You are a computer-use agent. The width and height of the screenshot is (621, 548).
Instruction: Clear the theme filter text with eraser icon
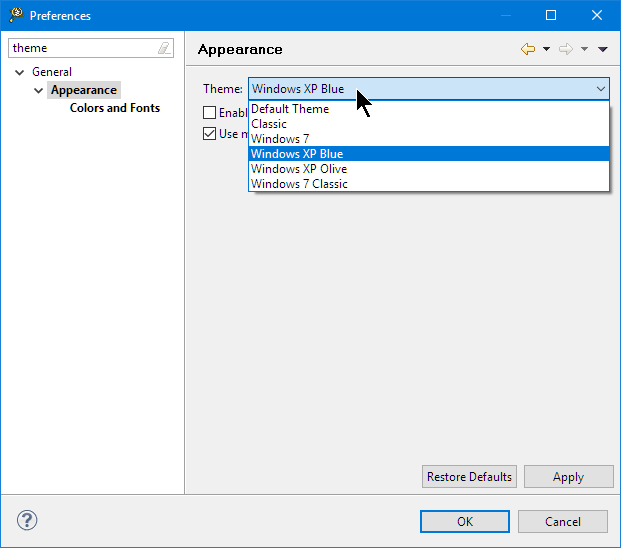coord(164,48)
